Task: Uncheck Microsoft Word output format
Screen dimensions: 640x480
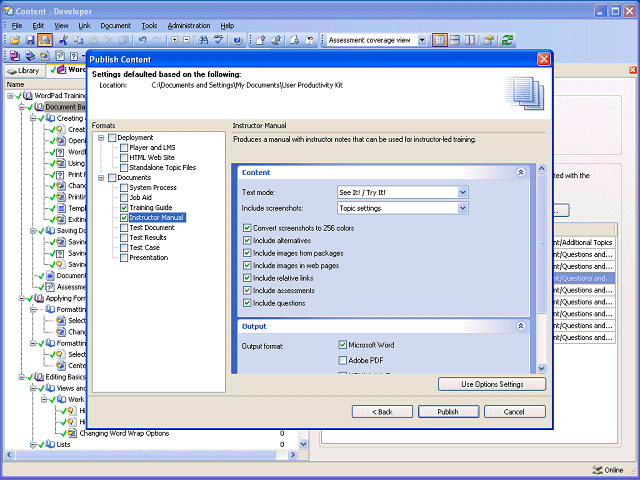Action: tap(343, 345)
